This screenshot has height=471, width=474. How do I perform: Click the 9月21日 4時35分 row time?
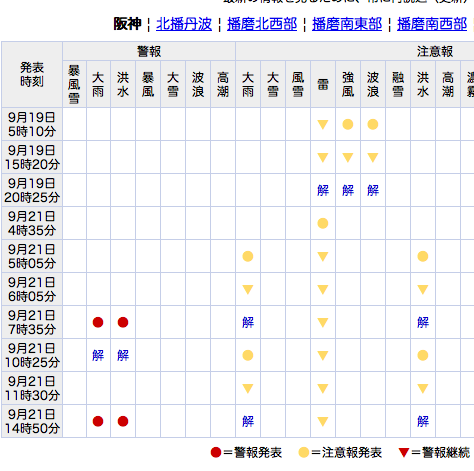32,223
